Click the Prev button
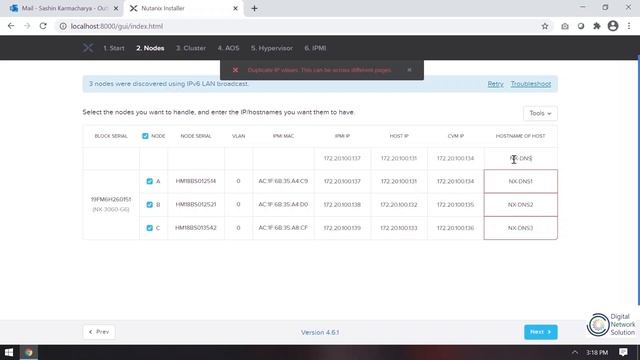This screenshot has width=640, height=360. [99, 332]
